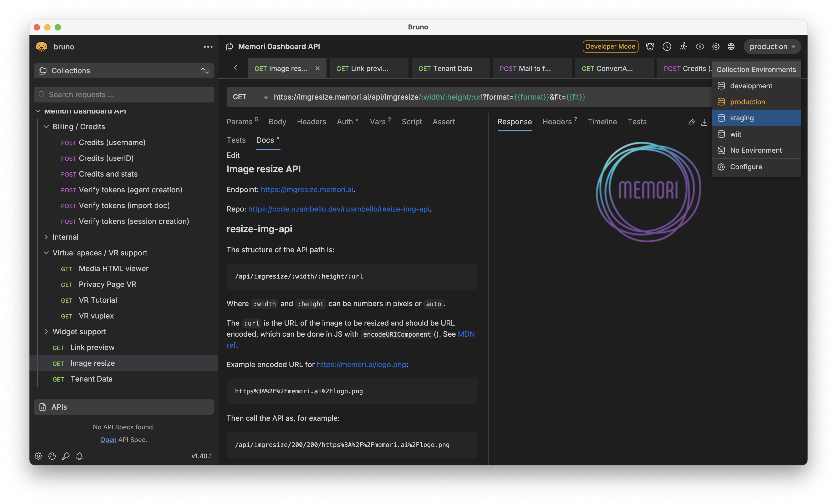Click the eraser clear response icon
Screen dimensions: 837x504
click(692, 122)
